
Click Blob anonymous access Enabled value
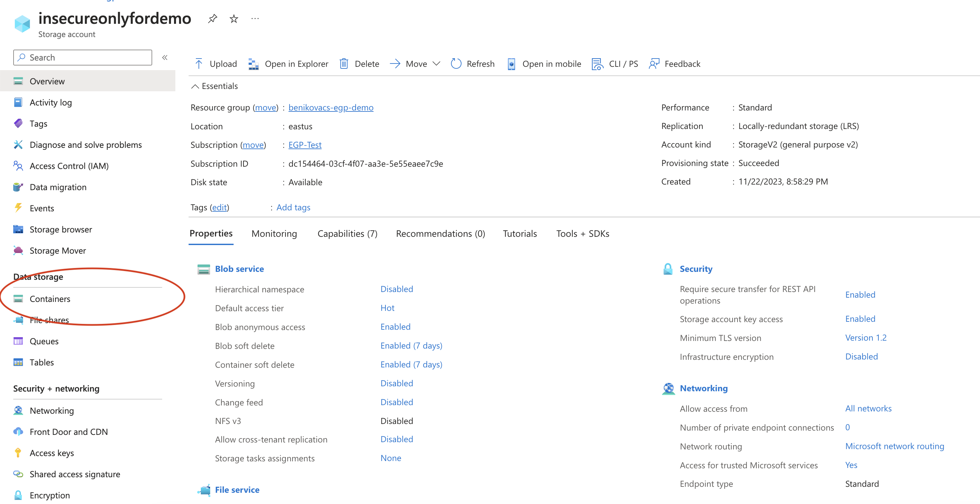395,326
